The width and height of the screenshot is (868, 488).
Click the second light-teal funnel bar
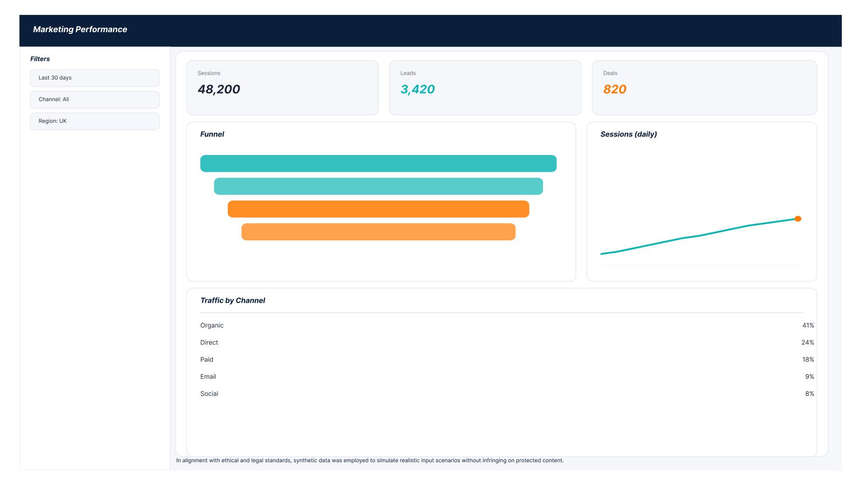click(x=378, y=186)
